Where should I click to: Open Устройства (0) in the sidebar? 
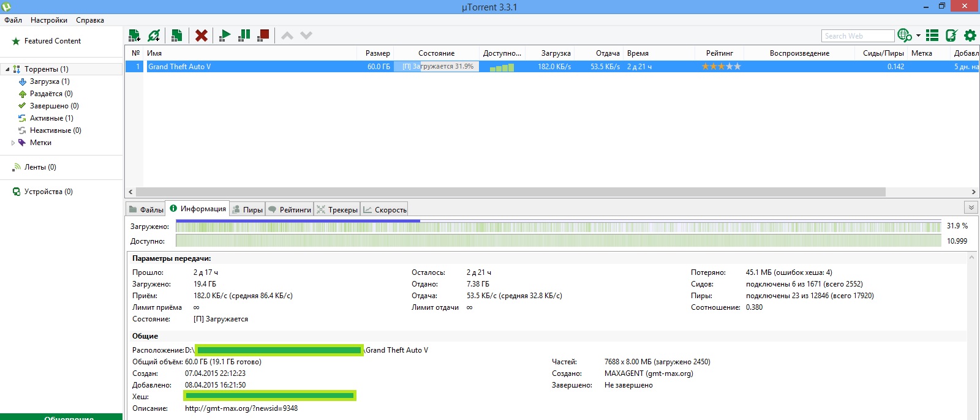pos(48,192)
